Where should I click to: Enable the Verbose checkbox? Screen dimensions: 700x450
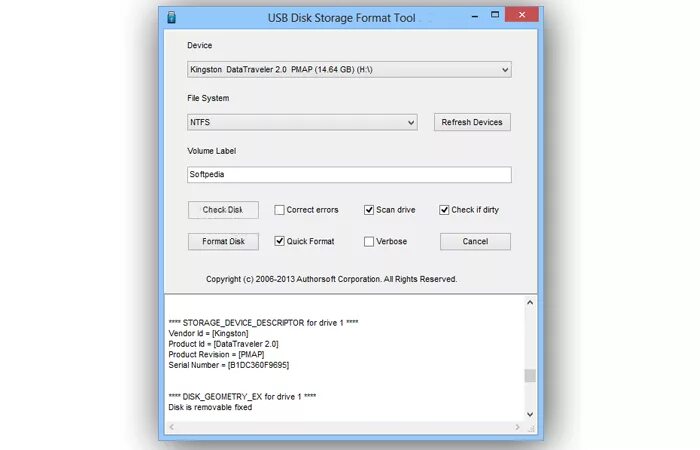click(x=369, y=242)
